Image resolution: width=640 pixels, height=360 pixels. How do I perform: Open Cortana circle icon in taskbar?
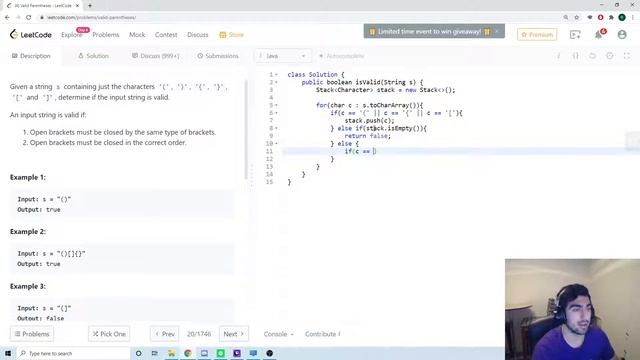point(138,353)
